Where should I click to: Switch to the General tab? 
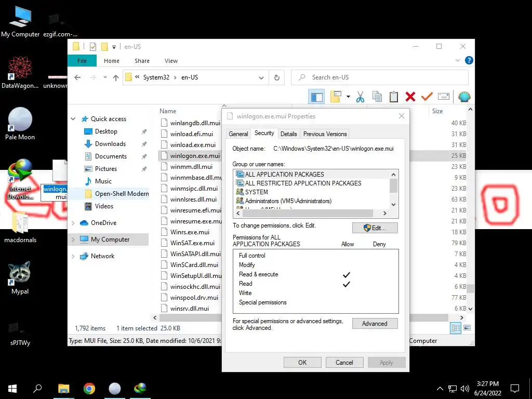click(238, 134)
